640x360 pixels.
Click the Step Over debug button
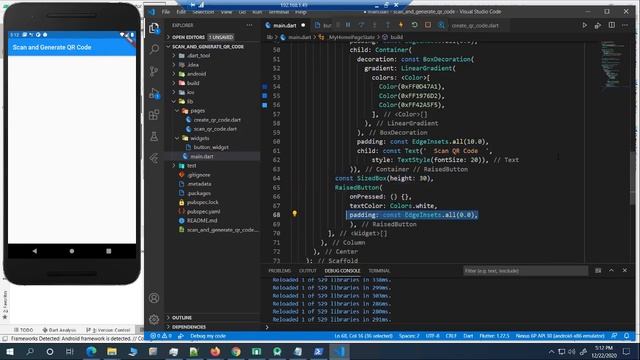(x=361, y=25)
